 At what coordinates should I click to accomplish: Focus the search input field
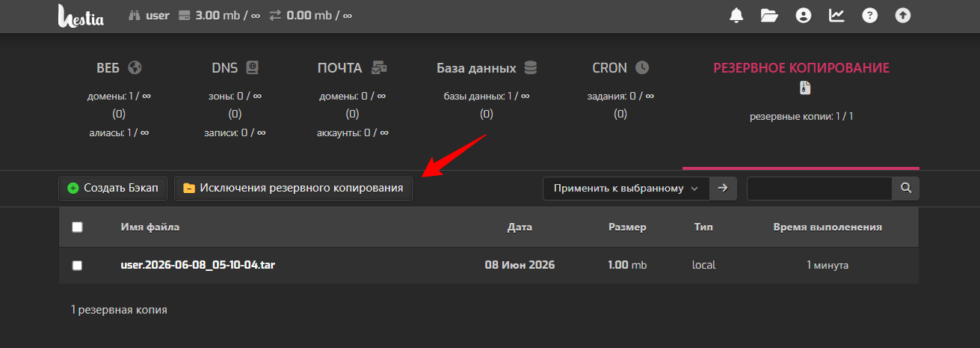[819, 189]
